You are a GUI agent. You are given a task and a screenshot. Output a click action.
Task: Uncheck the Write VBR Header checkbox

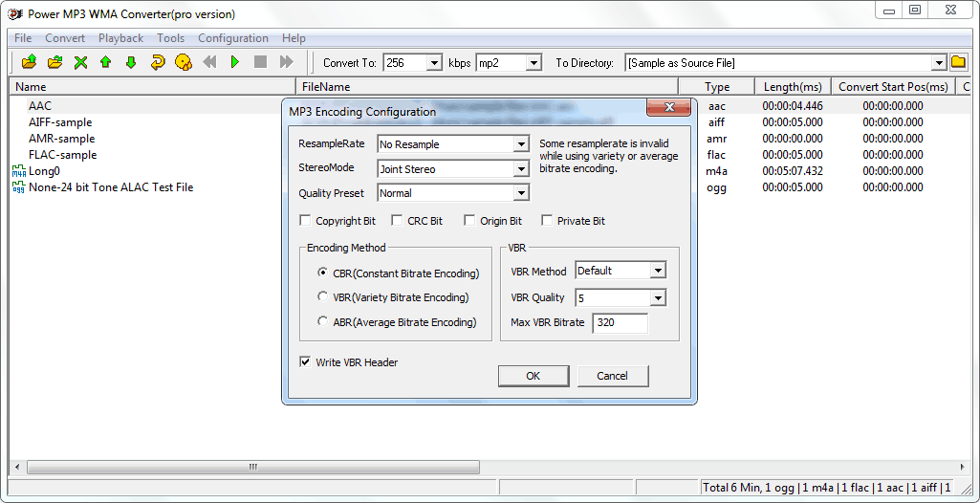[x=306, y=361]
